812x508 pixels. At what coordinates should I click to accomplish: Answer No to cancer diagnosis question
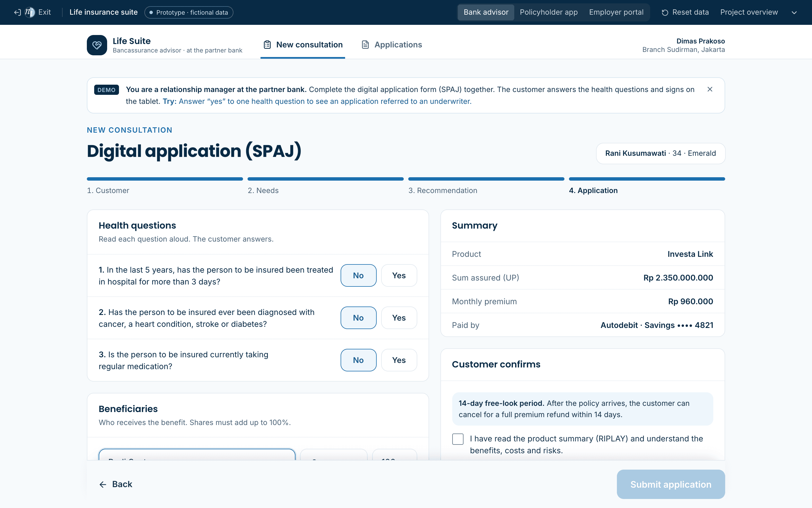tap(358, 318)
